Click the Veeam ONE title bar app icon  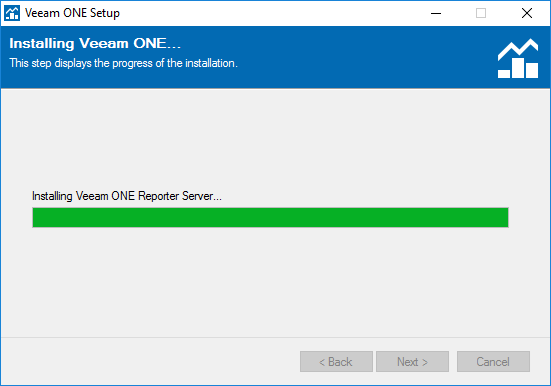click(12, 13)
